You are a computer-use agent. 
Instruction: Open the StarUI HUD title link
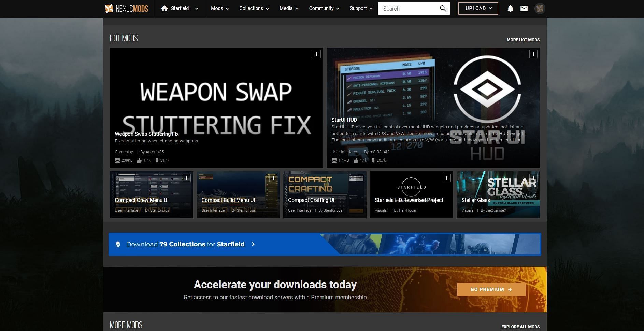point(344,120)
